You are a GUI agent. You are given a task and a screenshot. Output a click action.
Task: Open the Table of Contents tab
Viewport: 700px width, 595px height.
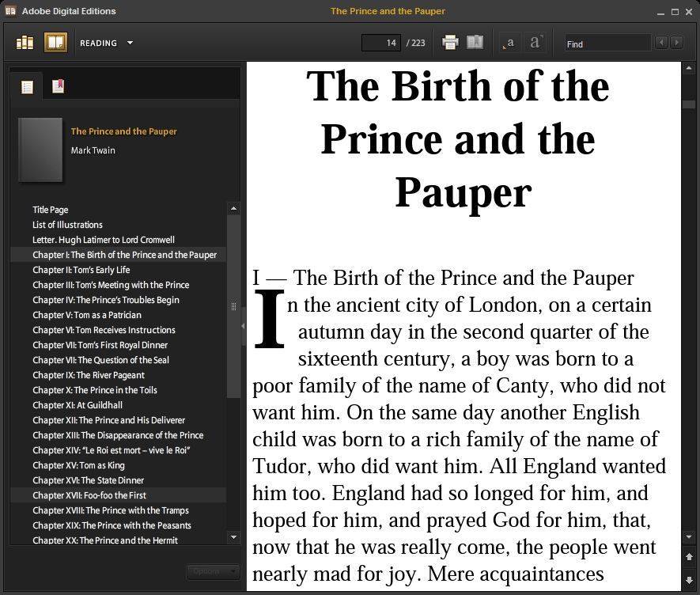point(27,87)
